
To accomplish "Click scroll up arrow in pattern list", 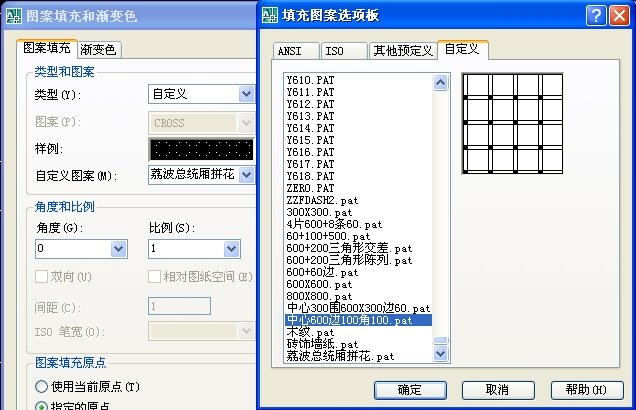I will 440,83.
